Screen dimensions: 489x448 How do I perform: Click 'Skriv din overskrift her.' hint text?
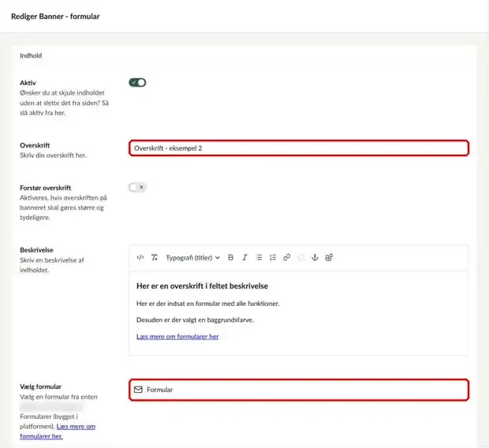[54, 155]
